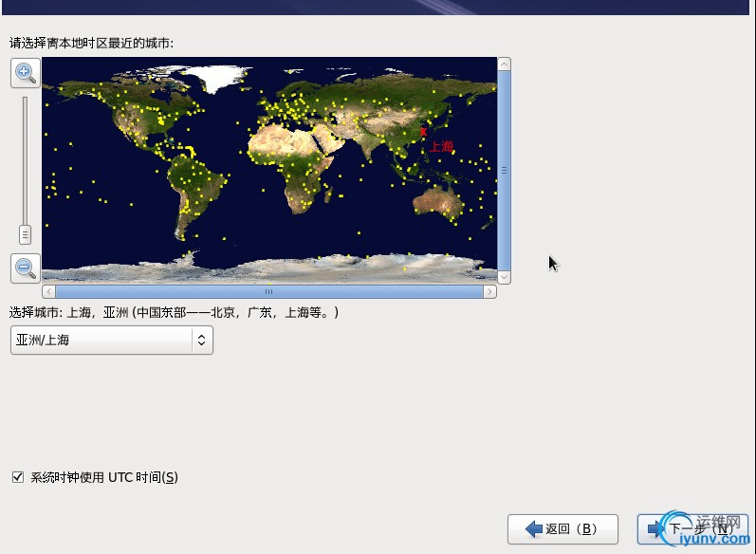
Task: Click the 请选择离本地时区最近的城市 prompt
Action: (x=91, y=43)
